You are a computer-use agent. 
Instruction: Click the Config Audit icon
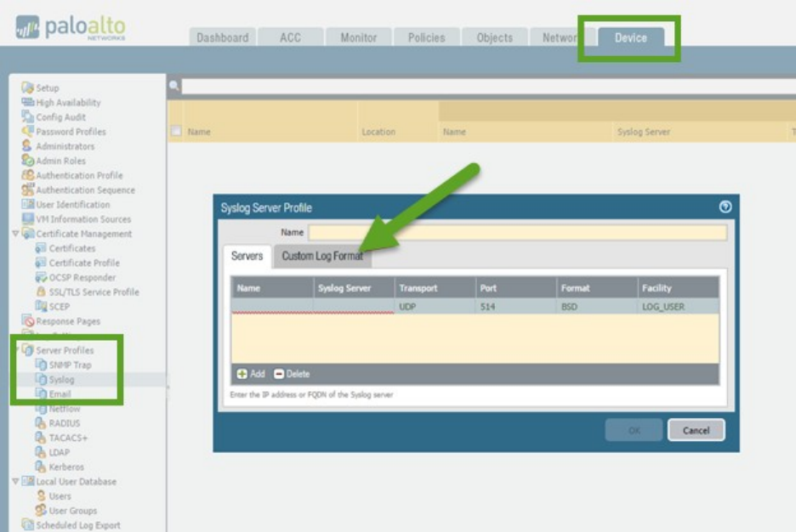click(27, 117)
